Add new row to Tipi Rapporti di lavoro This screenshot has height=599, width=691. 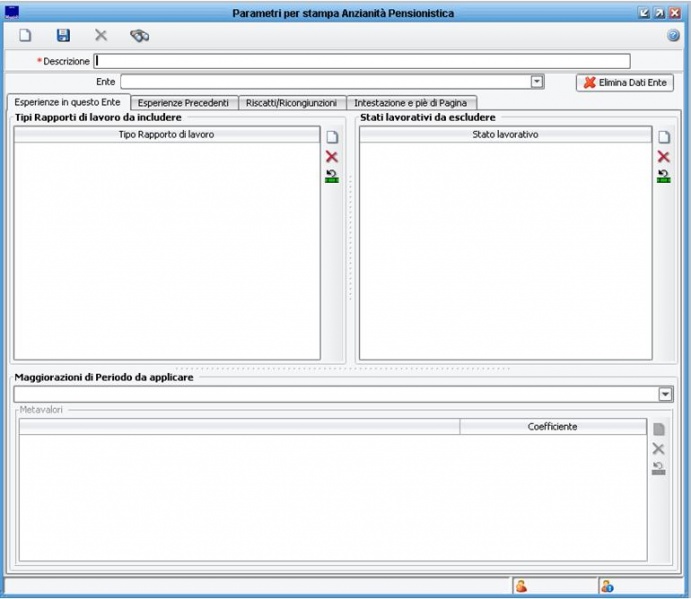[x=332, y=137]
